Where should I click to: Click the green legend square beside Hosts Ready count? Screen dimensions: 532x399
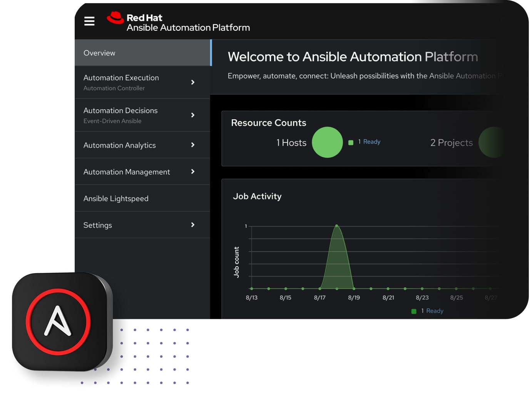(x=351, y=142)
